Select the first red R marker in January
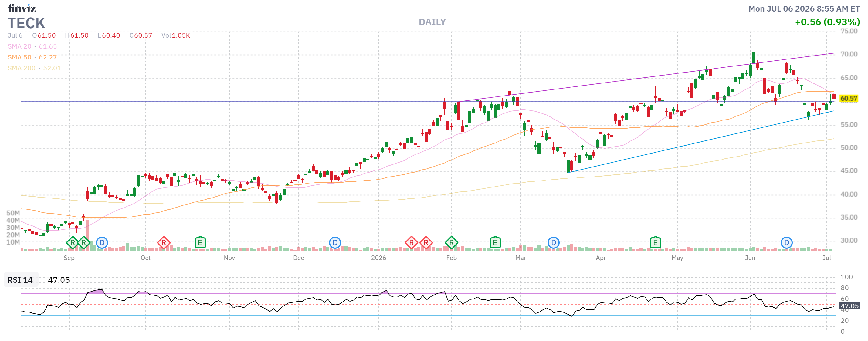 click(411, 243)
